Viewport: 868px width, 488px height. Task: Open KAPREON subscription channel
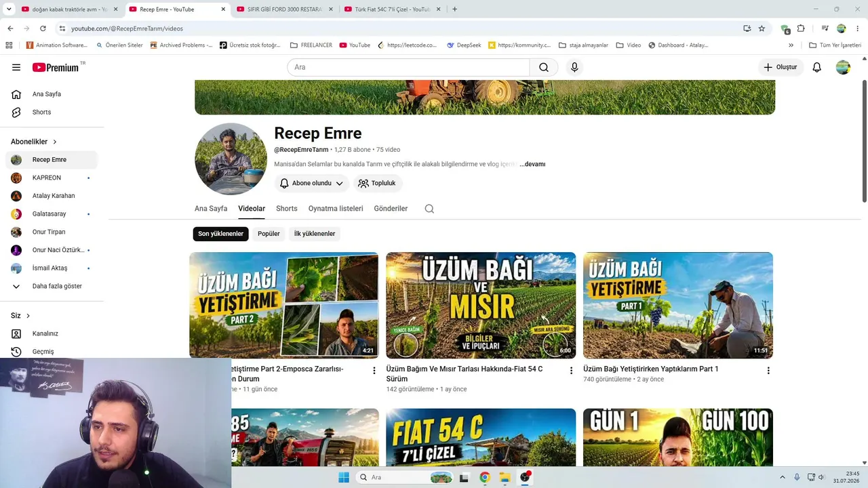point(52,178)
